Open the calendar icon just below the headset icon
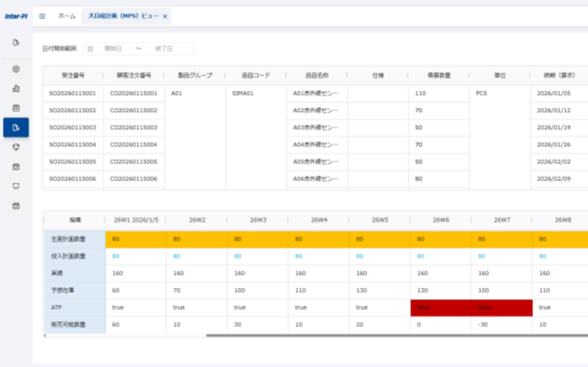Screen dimensions: 588x367 [x=16, y=167]
